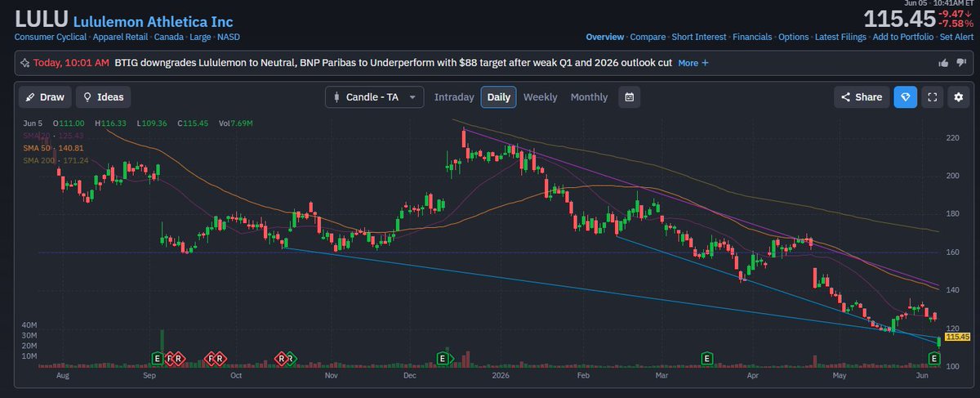Toggle fullscreen chart icon
Screen dimensions: 980x398
point(933,96)
